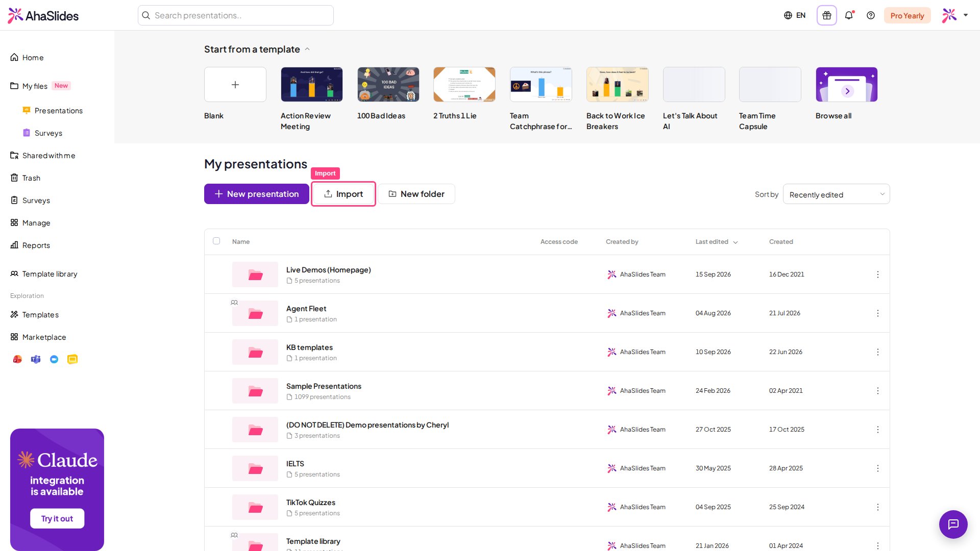The width and height of the screenshot is (980, 551).
Task: Click the Pro Yearly plan badge
Action: pos(907,15)
